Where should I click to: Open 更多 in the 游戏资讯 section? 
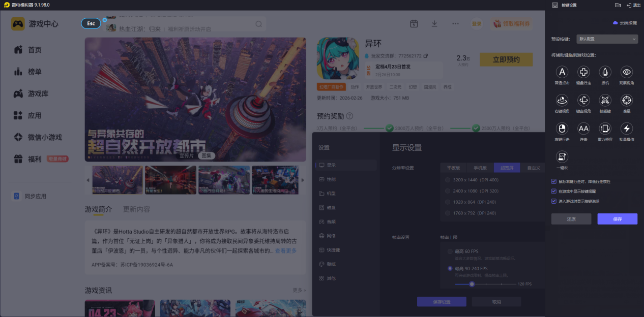[x=299, y=290]
